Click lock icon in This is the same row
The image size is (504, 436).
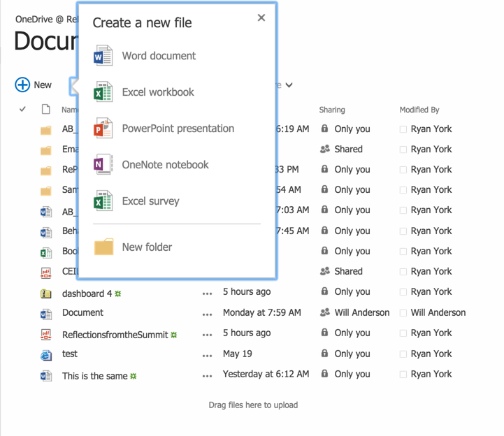324,373
